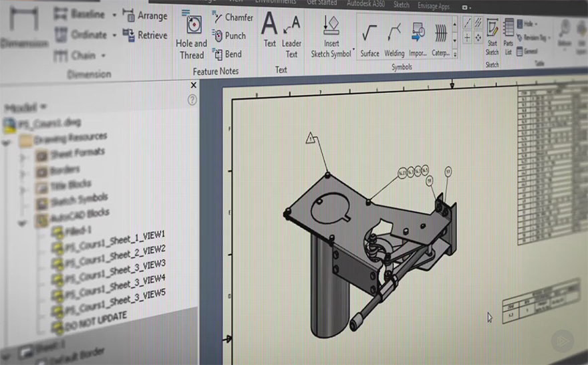Select the Leader Text tool

(291, 37)
